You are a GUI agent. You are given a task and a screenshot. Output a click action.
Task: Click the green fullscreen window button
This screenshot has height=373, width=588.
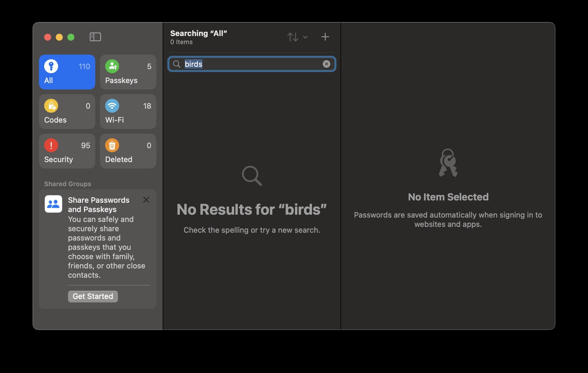click(x=71, y=37)
